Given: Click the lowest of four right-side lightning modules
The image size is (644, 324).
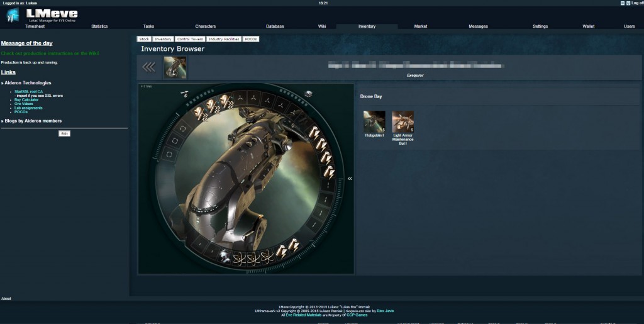Looking at the screenshot, I should (330, 172).
